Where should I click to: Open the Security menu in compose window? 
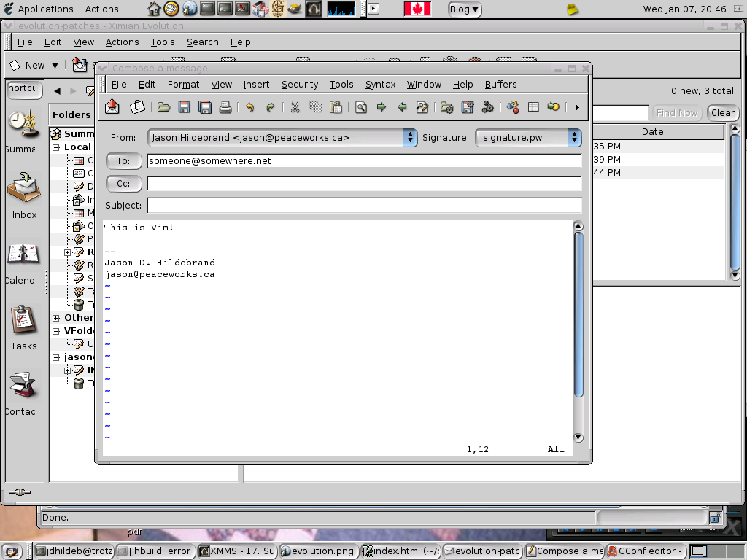click(300, 85)
